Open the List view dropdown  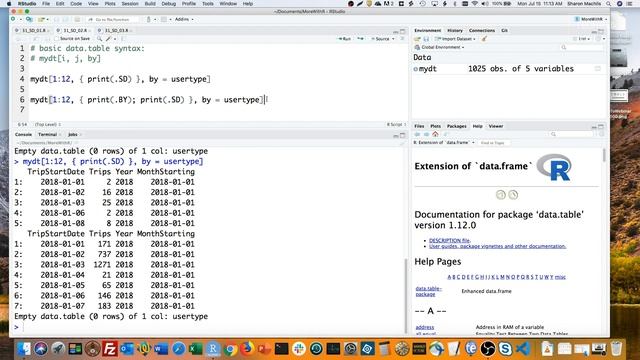click(582, 39)
